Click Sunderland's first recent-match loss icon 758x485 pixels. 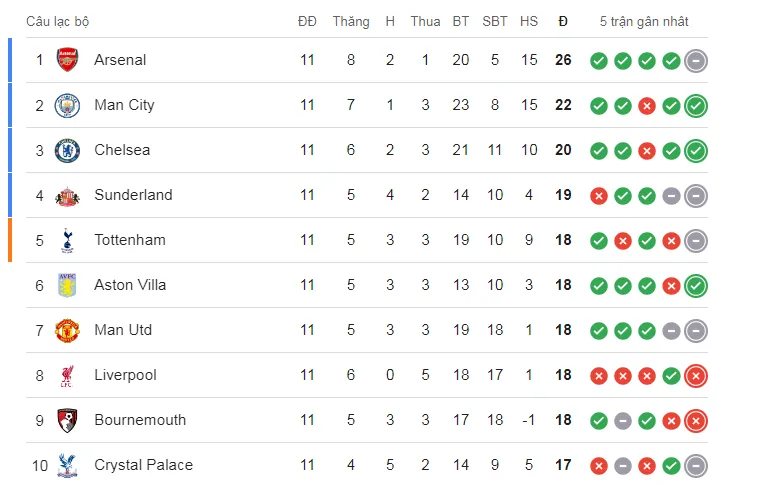coord(599,196)
